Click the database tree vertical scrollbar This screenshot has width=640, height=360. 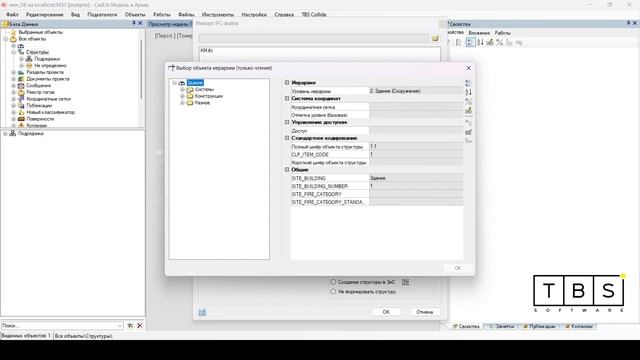pyautogui.click(x=142, y=69)
